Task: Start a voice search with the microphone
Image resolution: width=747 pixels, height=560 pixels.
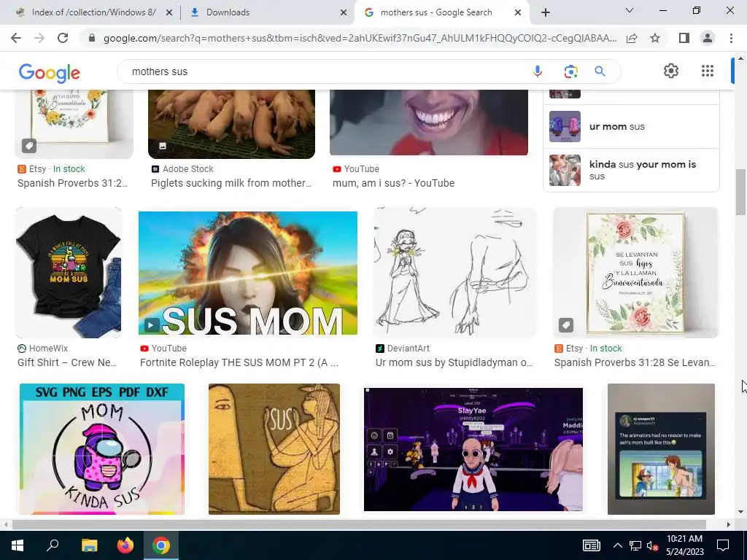Action: [538, 71]
